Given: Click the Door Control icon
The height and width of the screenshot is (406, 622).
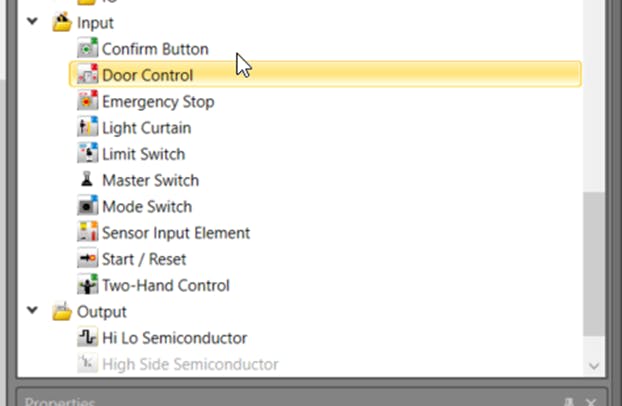Looking at the screenshot, I should click(87, 75).
